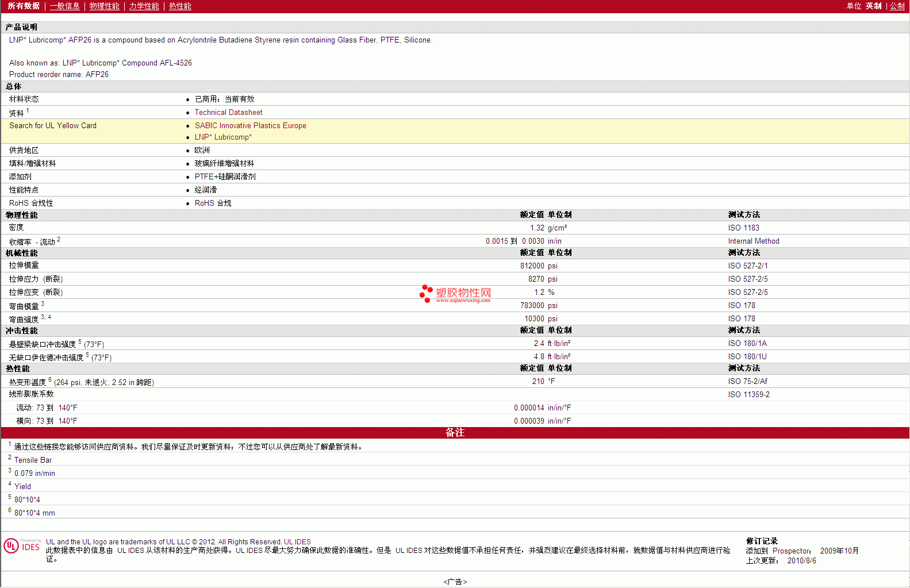Switch to the 物理性能 tab
Viewport: 910px width, 588px height.
pos(104,6)
